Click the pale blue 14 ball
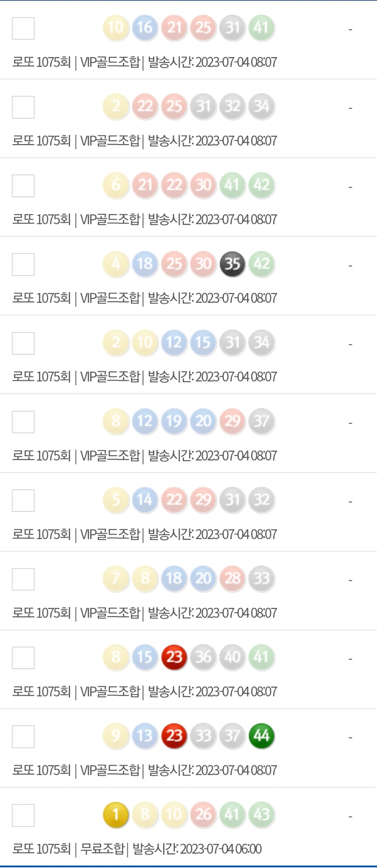The height and width of the screenshot is (868, 377). pos(145,500)
